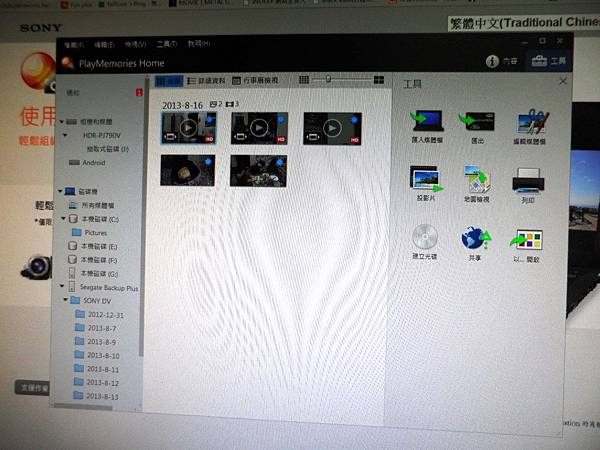This screenshot has width=600, height=450.
Task: Select the Local Disk (C:) drive icon
Action: (73, 219)
